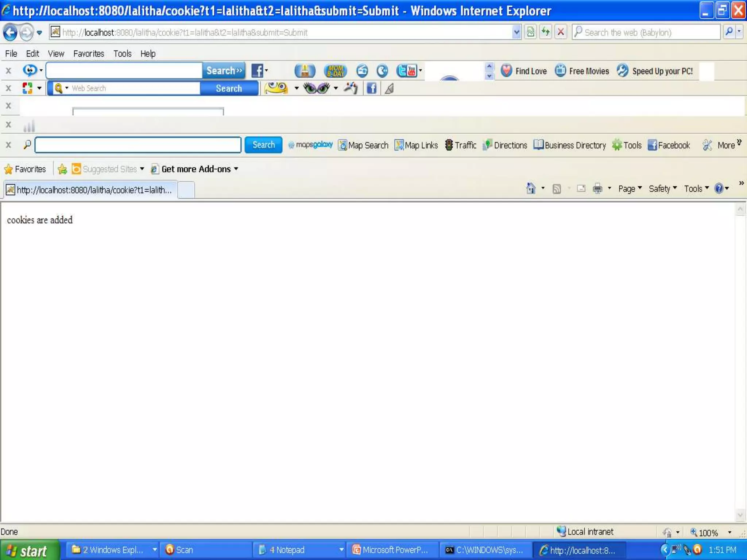Click the yellow smiley emoticons icon
Image resolution: width=747 pixels, height=560 pixels.
click(x=276, y=88)
